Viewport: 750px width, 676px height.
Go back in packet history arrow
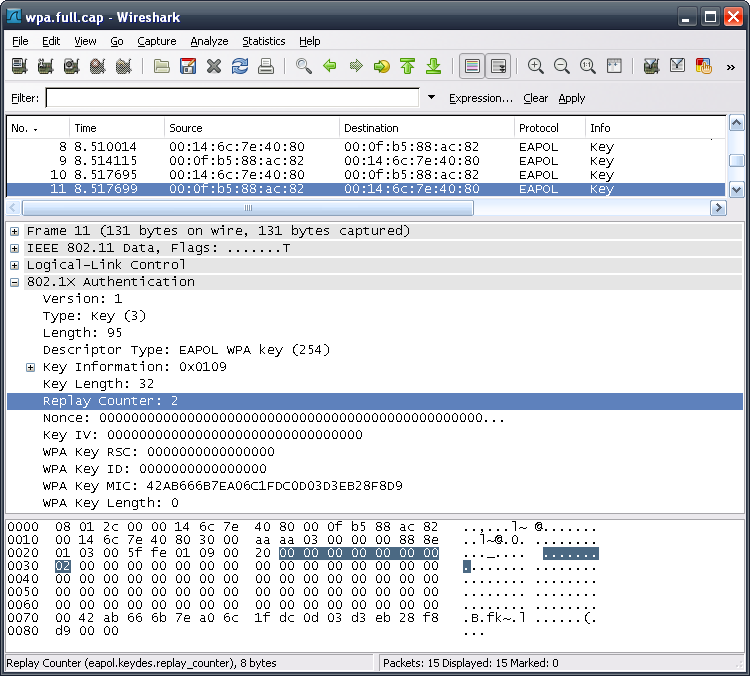point(330,66)
